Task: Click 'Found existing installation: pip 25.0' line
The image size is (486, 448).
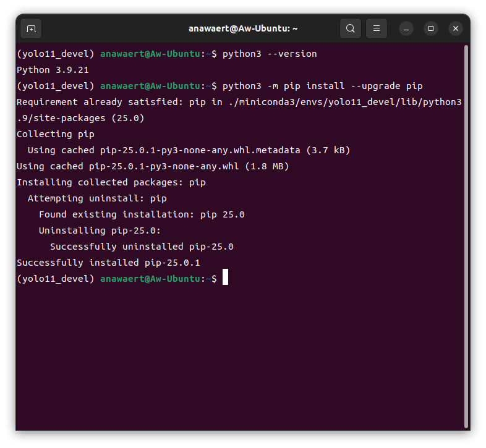Action: [142, 214]
